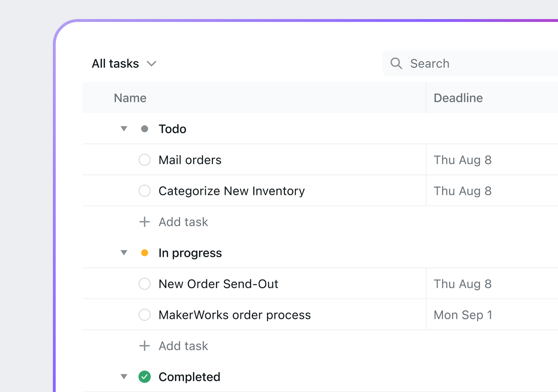Mark Mail orders task as complete
Viewport: 558px width, 392px height.
pyautogui.click(x=145, y=160)
